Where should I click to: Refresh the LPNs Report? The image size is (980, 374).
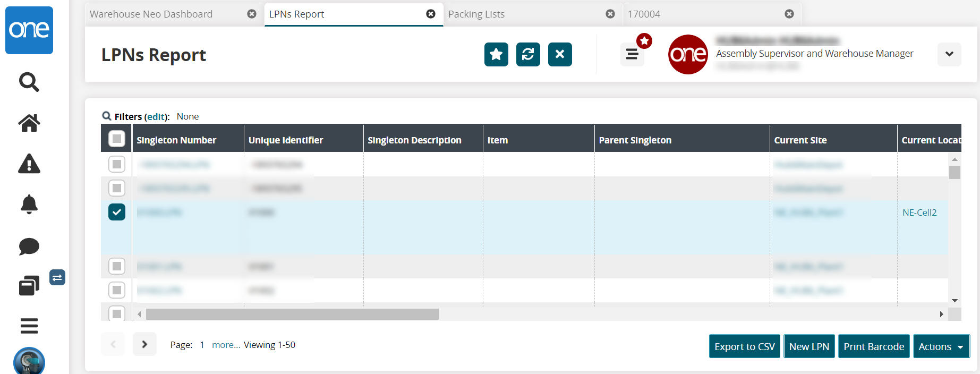[x=528, y=54]
